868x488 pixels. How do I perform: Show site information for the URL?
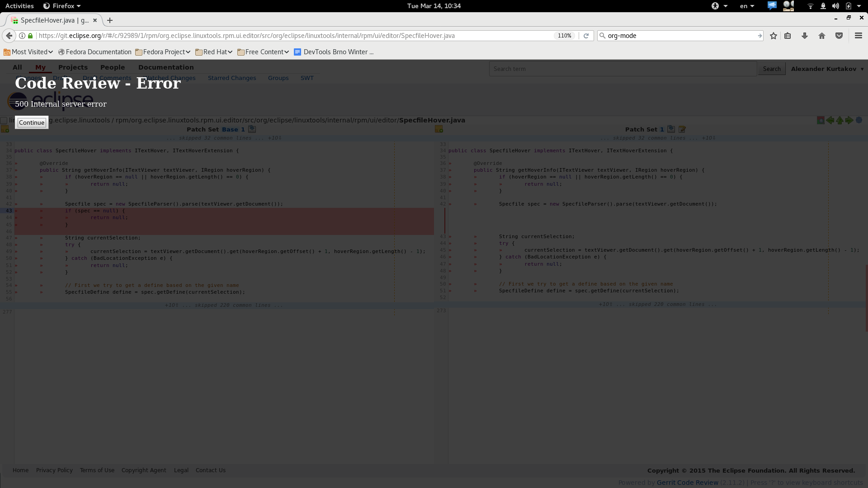click(x=22, y=36)
